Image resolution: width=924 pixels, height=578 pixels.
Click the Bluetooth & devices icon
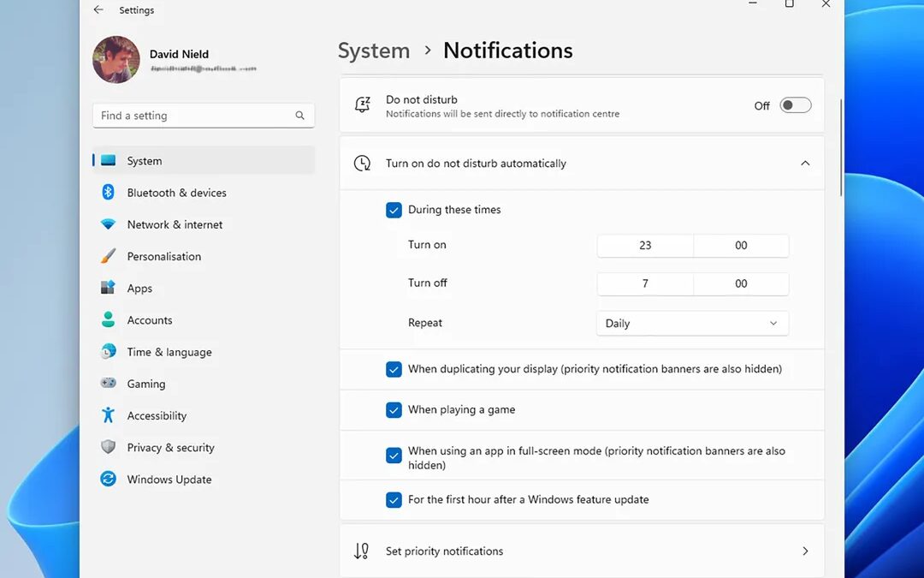108,193
